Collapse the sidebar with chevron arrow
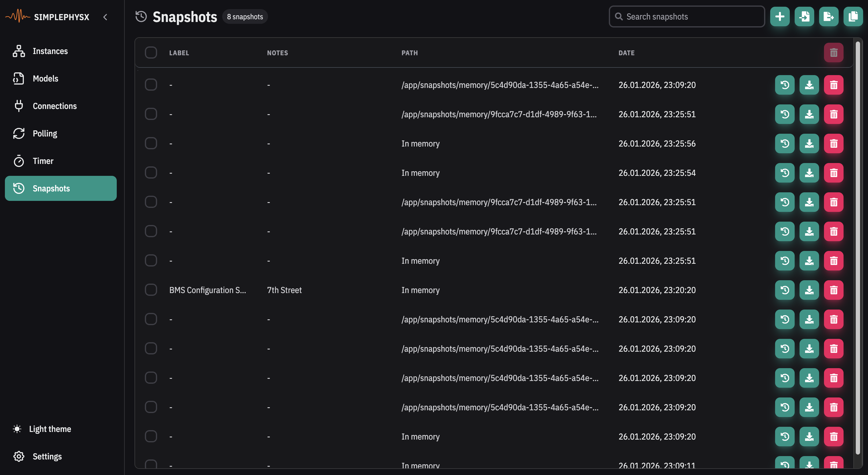This screenshot has width=868, height=475. tap(105, 17)
